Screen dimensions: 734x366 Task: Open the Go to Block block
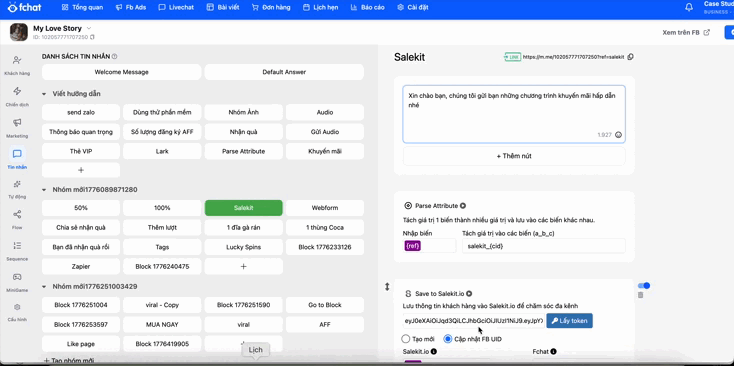[x=325, y=305]
